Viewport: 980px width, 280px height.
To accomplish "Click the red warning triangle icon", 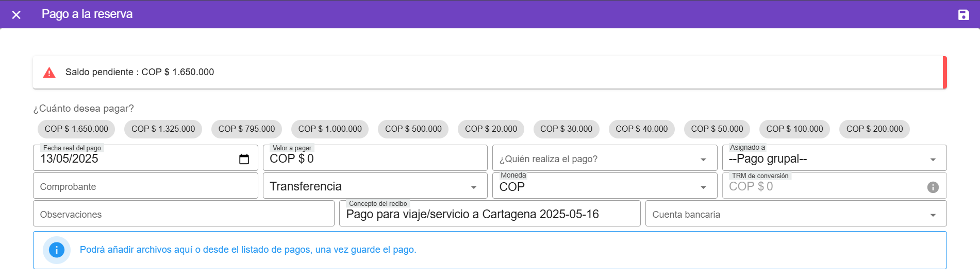I will tap(49, 73).
